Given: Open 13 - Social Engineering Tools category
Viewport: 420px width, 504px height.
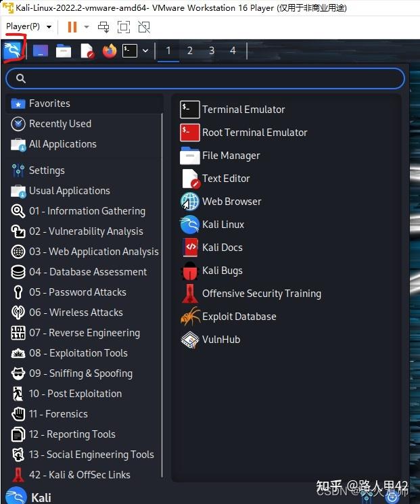Looking at the screenshot, I should click(x=84, y=455).
